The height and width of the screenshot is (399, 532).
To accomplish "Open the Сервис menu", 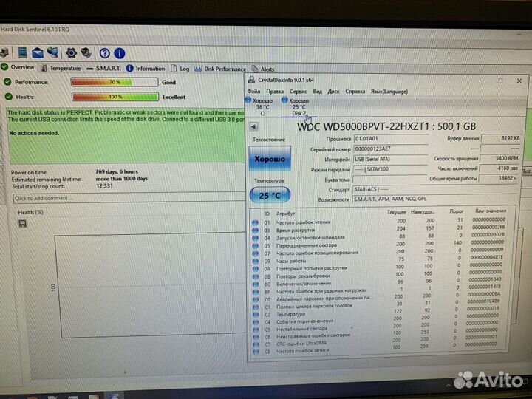I will [299, 92].
